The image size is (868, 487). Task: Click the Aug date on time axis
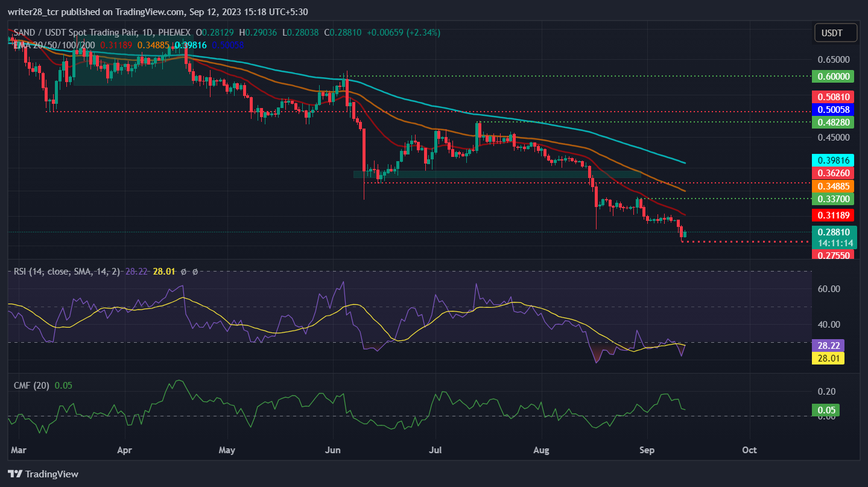point(542,450)
